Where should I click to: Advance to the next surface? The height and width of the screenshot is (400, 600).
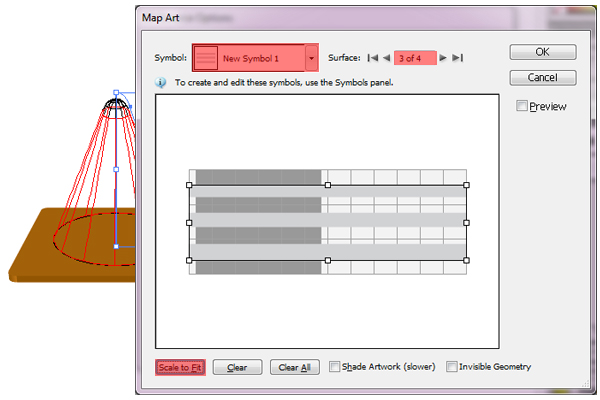tap(443, 58)
